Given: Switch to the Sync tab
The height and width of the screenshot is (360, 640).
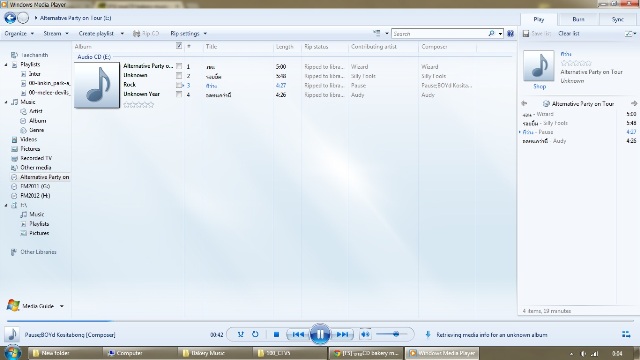Looking at the screenshot, I should click(x=618, y=19).
